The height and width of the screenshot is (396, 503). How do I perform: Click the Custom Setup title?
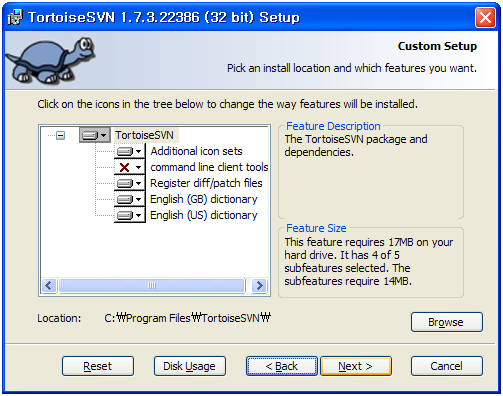(437, 46)
